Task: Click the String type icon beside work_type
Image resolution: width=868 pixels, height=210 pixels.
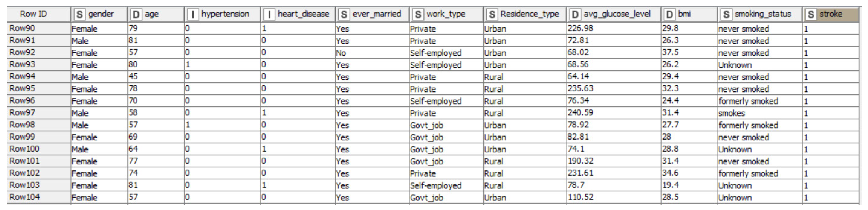Action: [x=418, y=15]
